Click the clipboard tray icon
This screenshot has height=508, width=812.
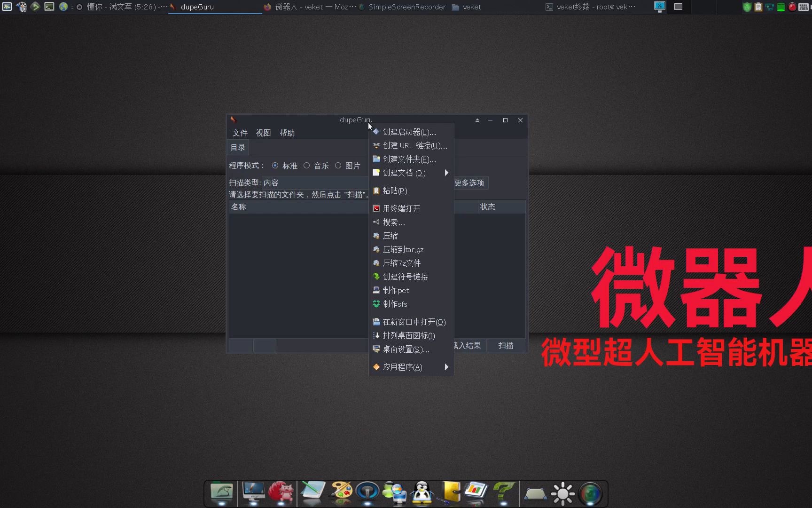758,7
